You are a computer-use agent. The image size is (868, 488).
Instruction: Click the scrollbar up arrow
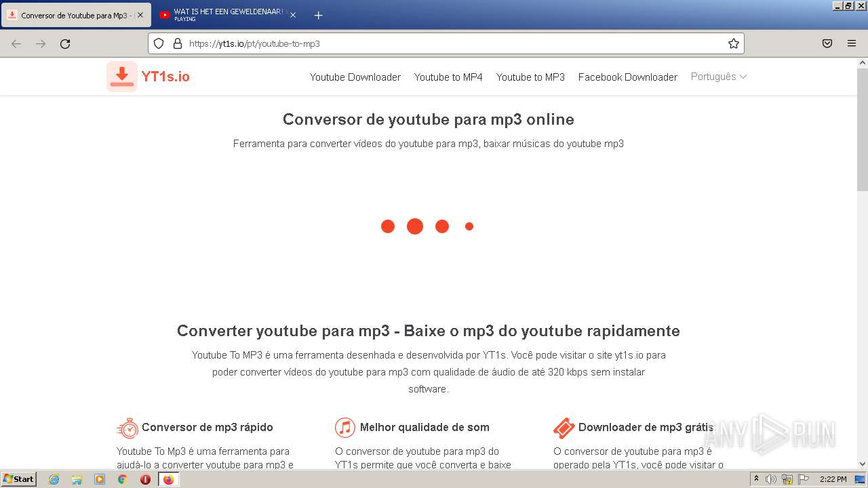tap(862, 63)
